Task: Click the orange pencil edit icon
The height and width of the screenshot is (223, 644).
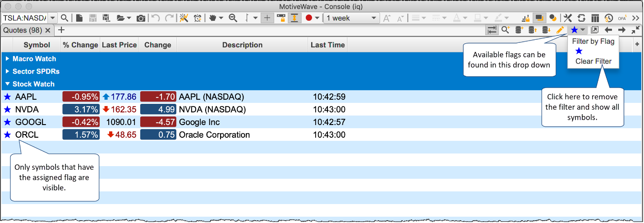Action: pos(560,30)
